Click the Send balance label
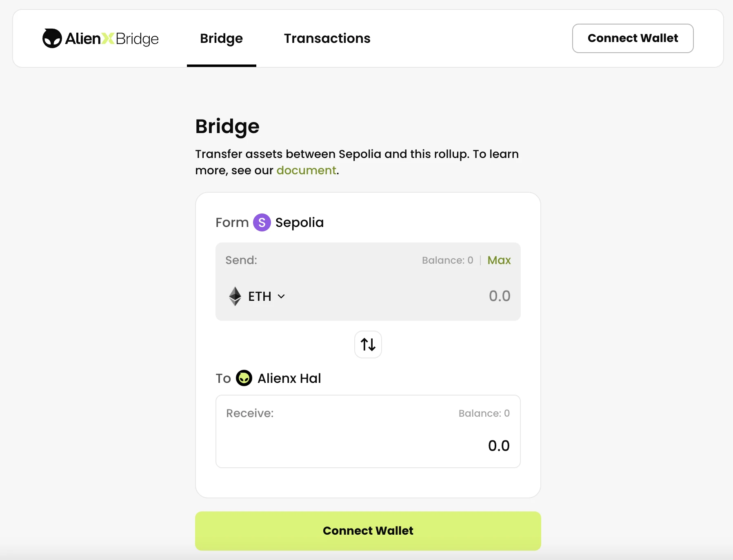Image resolution: width=733 pixels, height=560 pixels. pyautogui.click(x=447, y=260)
